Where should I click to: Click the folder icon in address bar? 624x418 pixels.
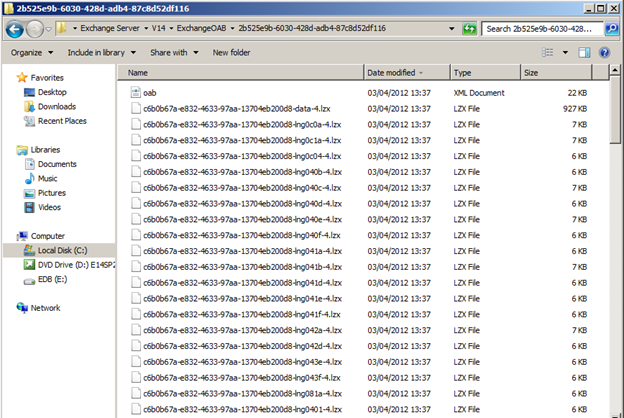61,28
